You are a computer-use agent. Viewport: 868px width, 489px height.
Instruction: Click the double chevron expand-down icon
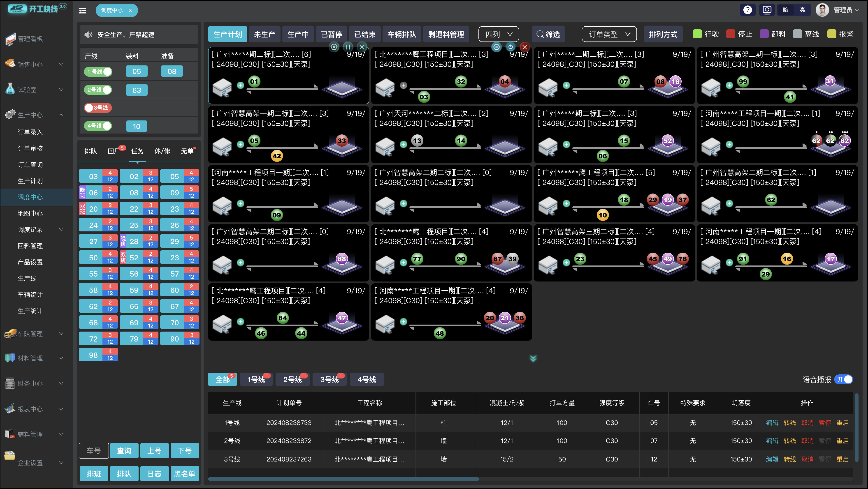coord(533,358)
